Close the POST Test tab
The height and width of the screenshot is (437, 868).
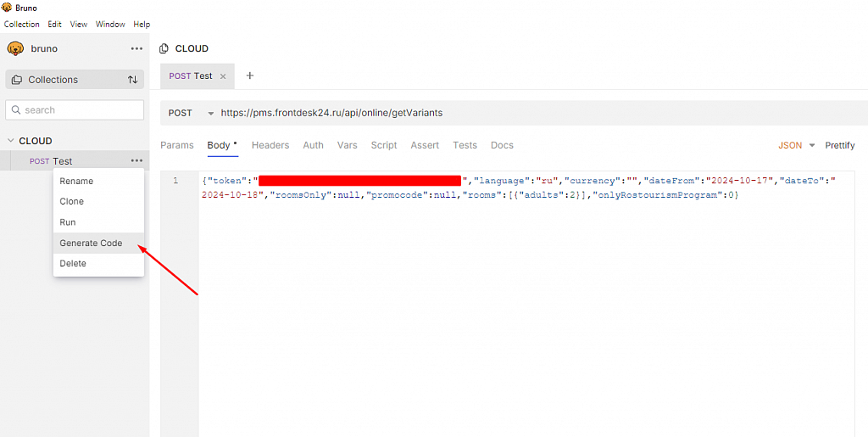coord(223,76)
